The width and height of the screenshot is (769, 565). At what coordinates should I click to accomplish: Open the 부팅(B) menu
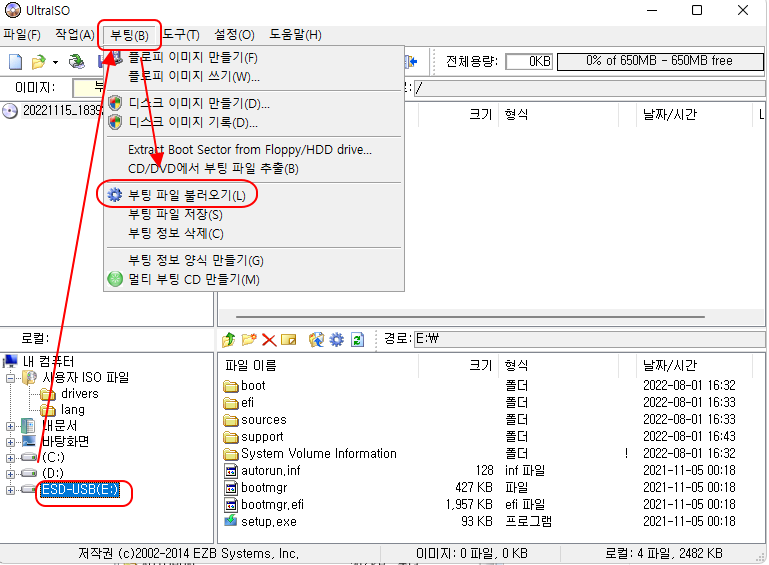coord(129,35)
